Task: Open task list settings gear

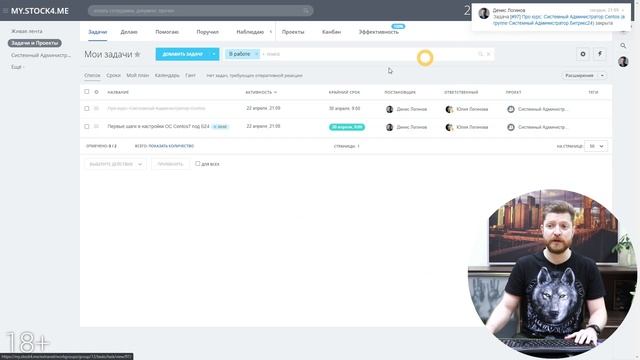Action: point(583,54)
